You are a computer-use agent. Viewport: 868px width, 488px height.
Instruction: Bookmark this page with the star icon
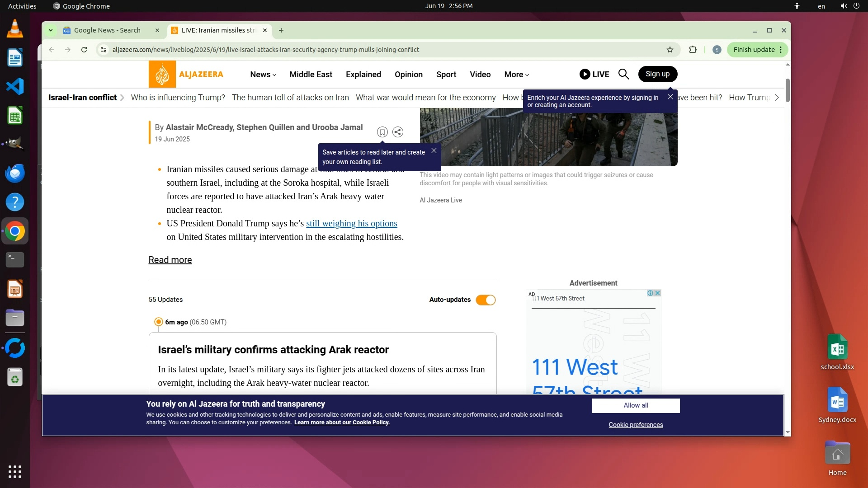670,50
